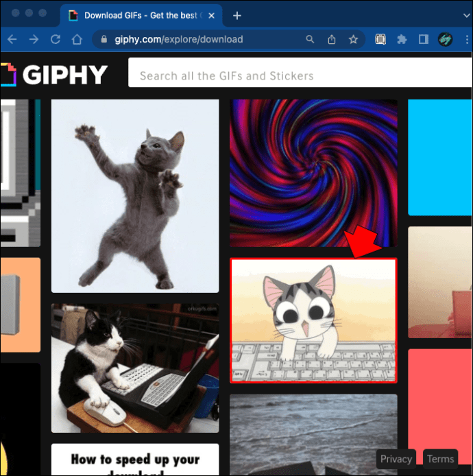Open the pixelated grey computer GIF
Viewport: 473px width, 476px height.
point(21,173)
